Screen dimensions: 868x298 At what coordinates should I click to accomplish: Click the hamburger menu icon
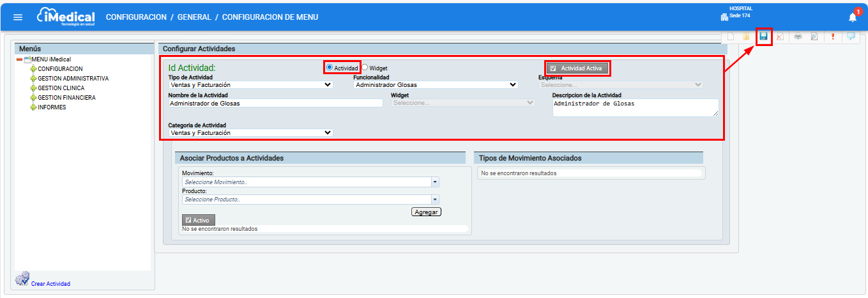click(18, 17)
